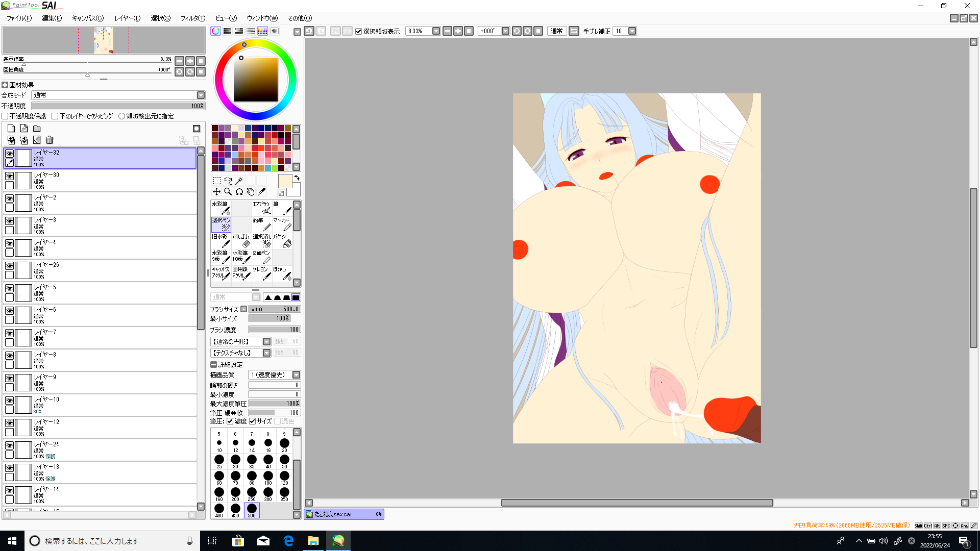This screenshot has height=551, width=980.
Task: Open the 編集(E) menu
Action: tap(52, 18)
